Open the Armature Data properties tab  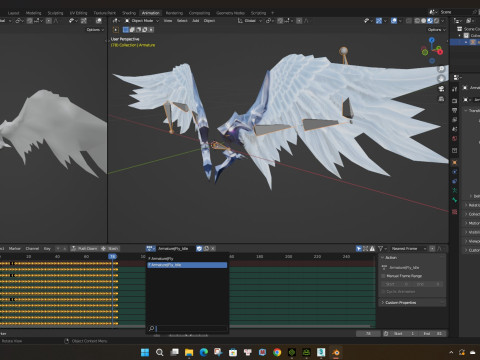point(454,190)
